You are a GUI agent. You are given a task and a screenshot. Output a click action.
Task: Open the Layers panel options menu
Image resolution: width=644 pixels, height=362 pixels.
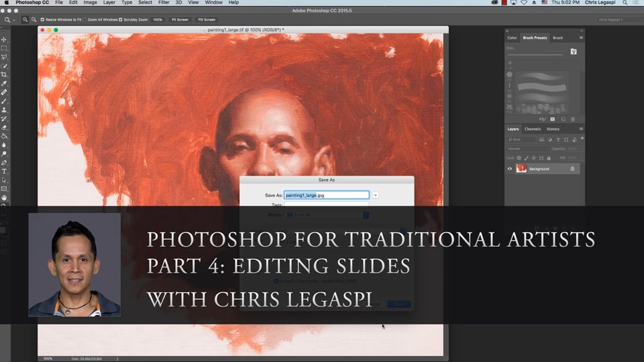581,129
